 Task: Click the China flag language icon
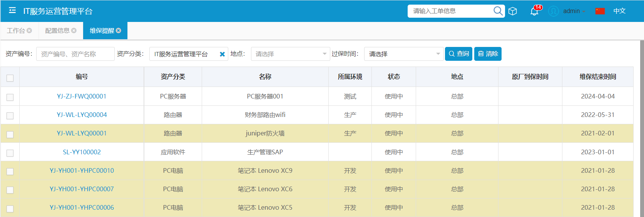[600, 11]
